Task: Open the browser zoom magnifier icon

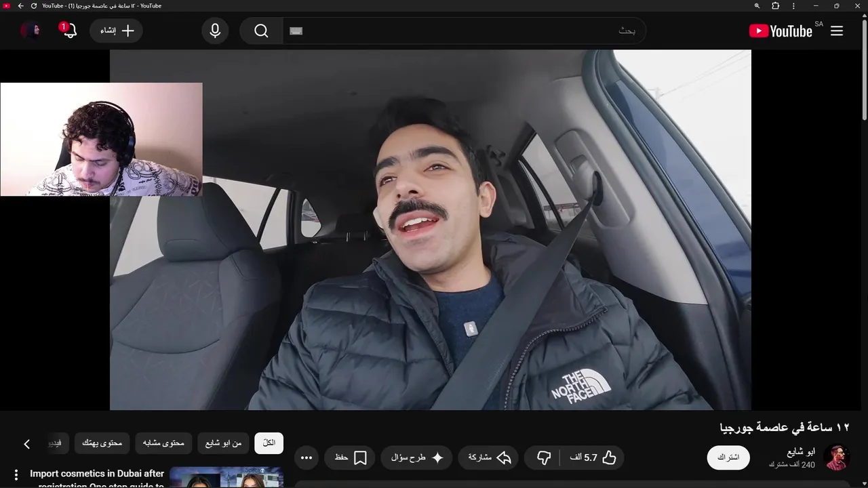Action: point(757,6)
